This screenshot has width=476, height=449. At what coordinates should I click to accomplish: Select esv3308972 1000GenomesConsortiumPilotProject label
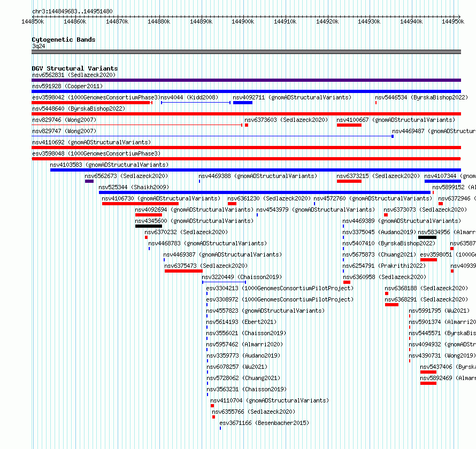pyautogui.click(x=280, y=299)
